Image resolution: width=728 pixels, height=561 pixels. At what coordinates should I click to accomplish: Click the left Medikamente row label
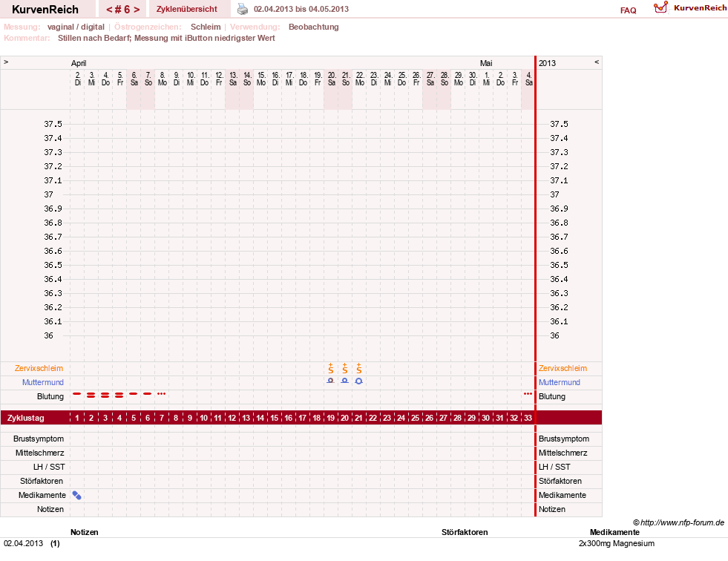coord(42,495)
